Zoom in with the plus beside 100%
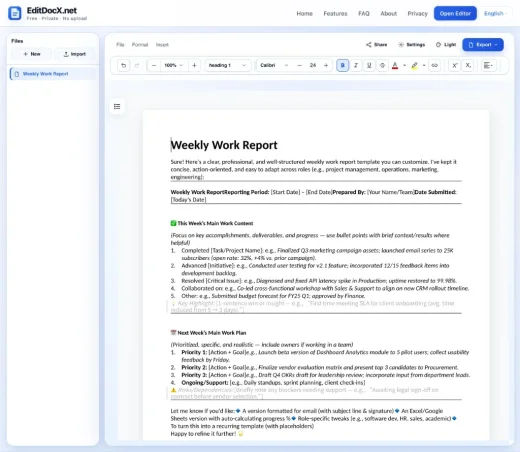520x452 pixels. (194, 65)
